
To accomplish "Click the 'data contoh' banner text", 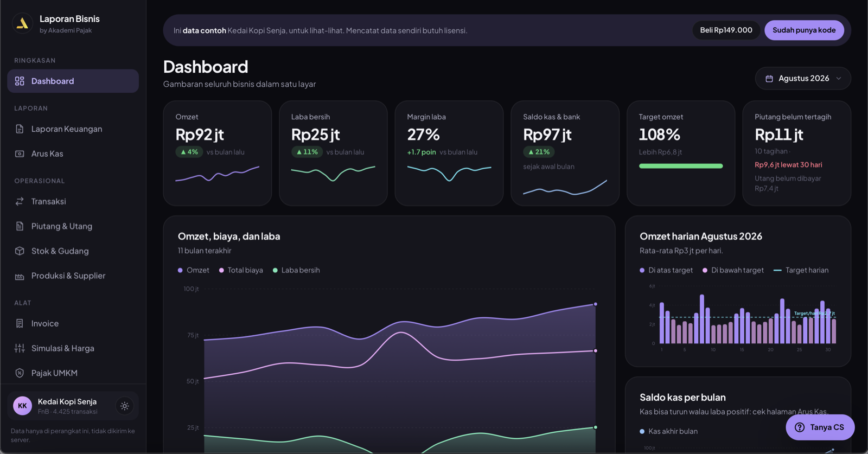I will click(204, 30).
